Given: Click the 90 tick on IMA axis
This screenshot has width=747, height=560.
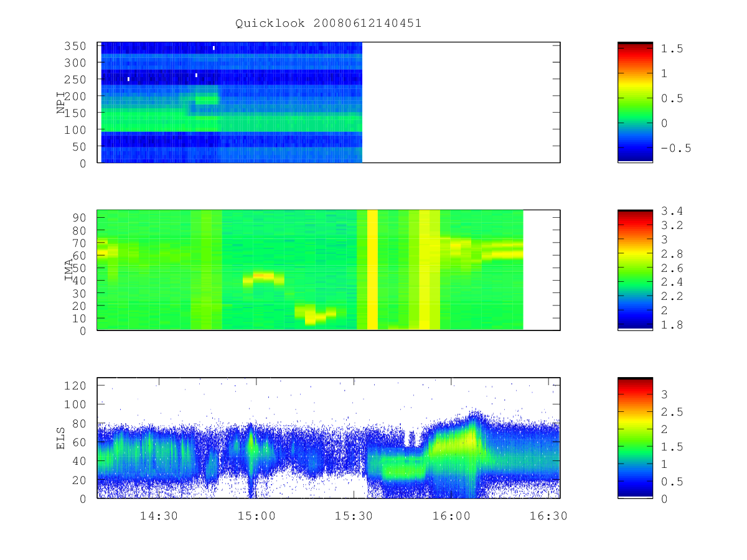Looking at the screenshot, I should [x=81, y=217].
